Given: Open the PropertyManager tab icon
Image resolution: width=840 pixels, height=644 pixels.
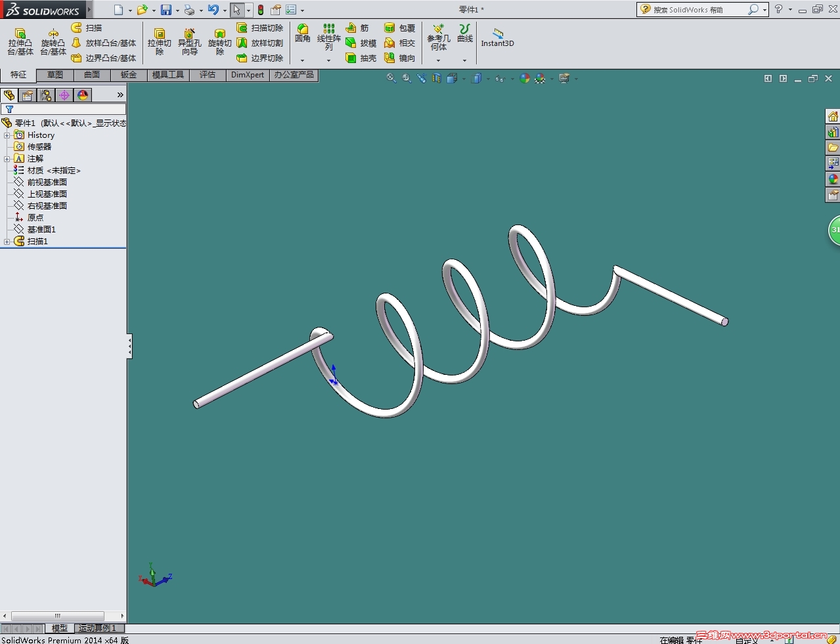Looking at the screenshot, I should coord(28,95).
